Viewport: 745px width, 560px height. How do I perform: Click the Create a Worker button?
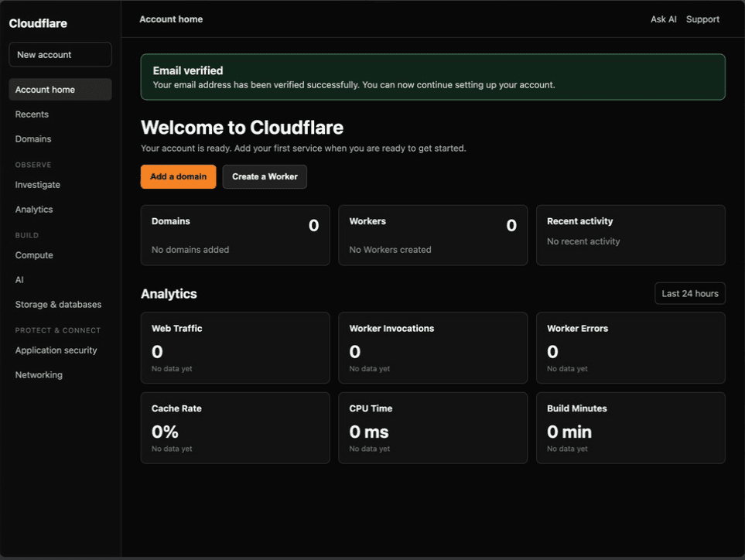[265, 176]
